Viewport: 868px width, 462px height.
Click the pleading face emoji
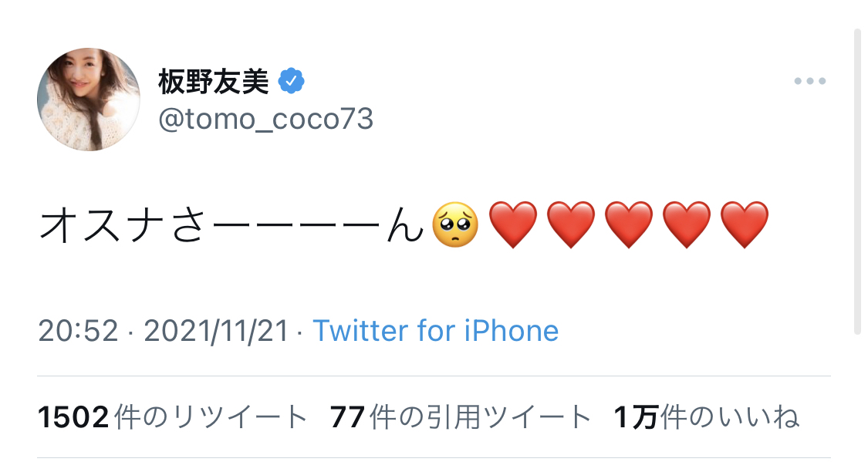(455, 224)
